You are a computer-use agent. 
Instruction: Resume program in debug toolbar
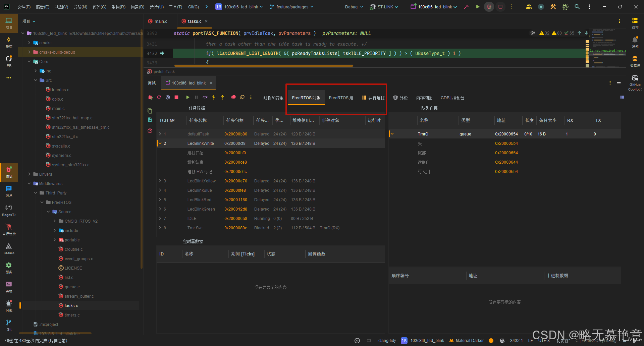[x=187, y=97]
